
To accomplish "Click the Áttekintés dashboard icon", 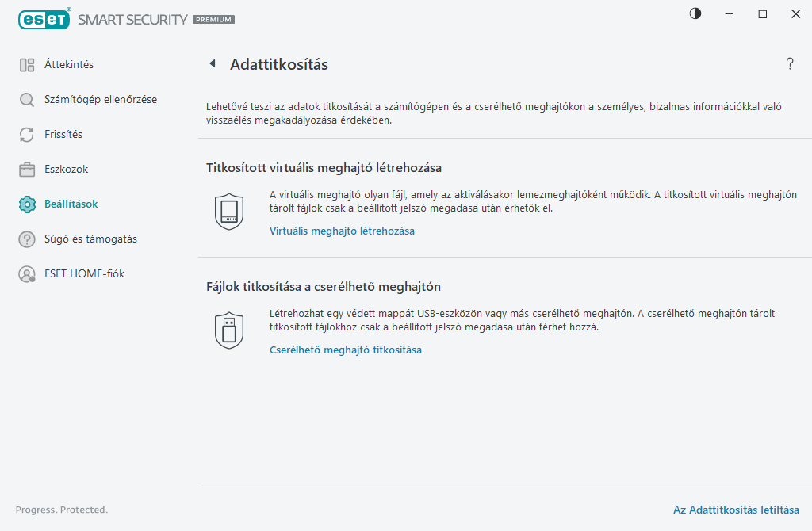I will 27,65.
